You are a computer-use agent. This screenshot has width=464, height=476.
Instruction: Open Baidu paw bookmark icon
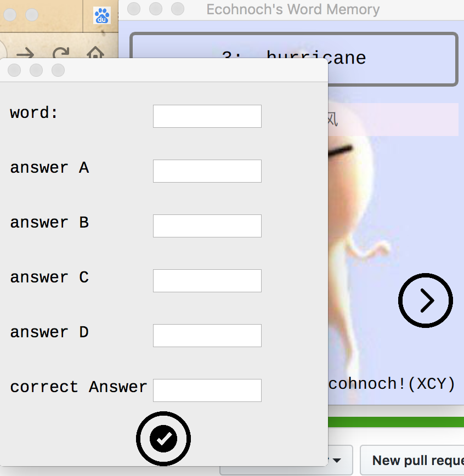102,15
